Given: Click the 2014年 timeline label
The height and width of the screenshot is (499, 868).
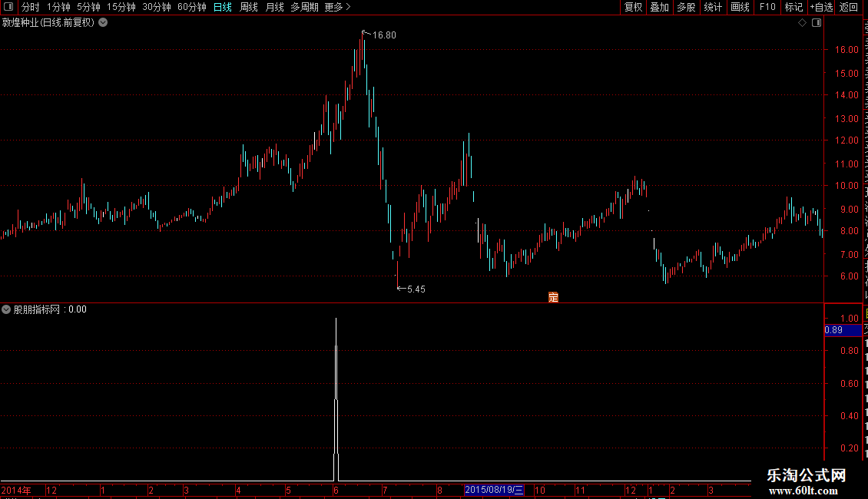Looking at the screenshot, I should [x=16, y=490].
